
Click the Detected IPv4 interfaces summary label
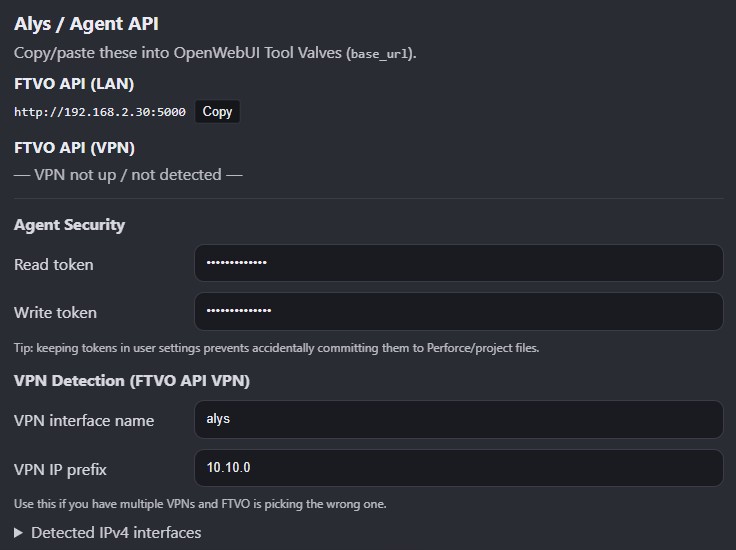click(x=116, y=533)
